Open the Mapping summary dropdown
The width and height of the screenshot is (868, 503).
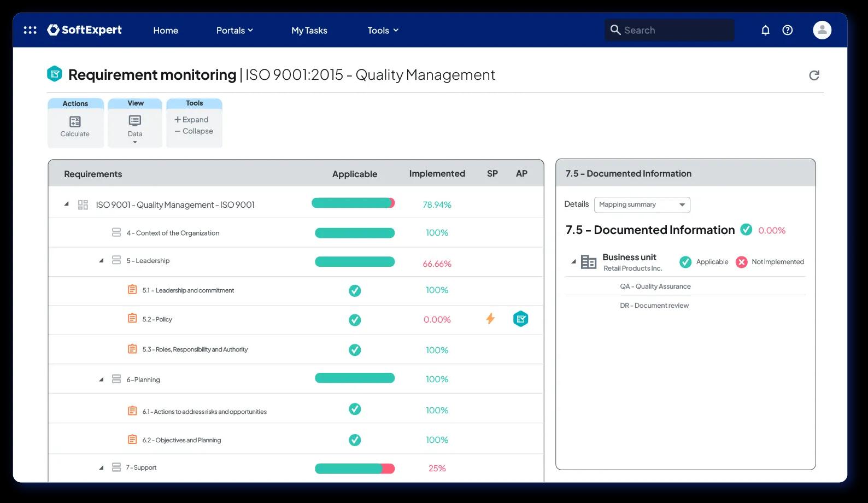point(642,204)
